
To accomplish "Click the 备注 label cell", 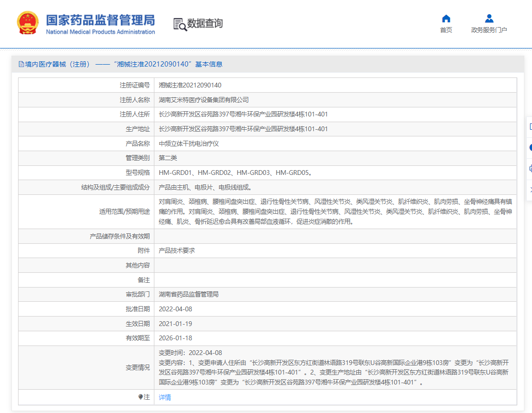I will point(86,280).
